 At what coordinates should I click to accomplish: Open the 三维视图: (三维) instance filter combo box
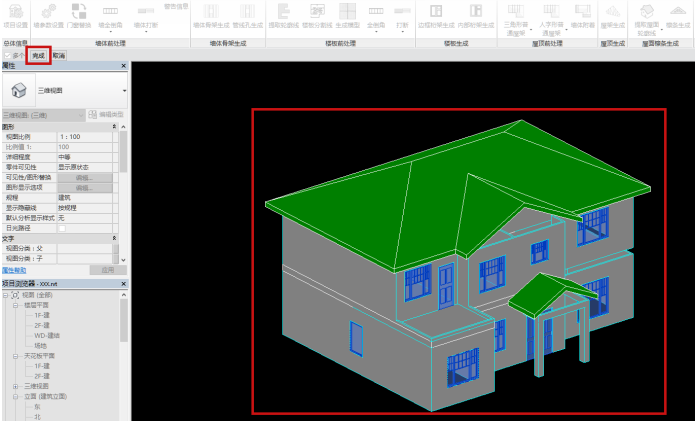(43, 115)
